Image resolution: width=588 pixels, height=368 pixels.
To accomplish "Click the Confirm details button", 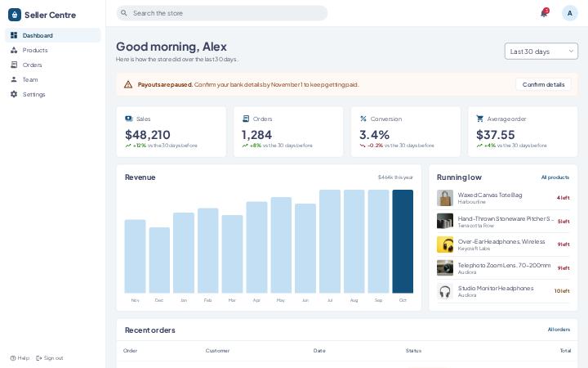I will pos(543,84).
